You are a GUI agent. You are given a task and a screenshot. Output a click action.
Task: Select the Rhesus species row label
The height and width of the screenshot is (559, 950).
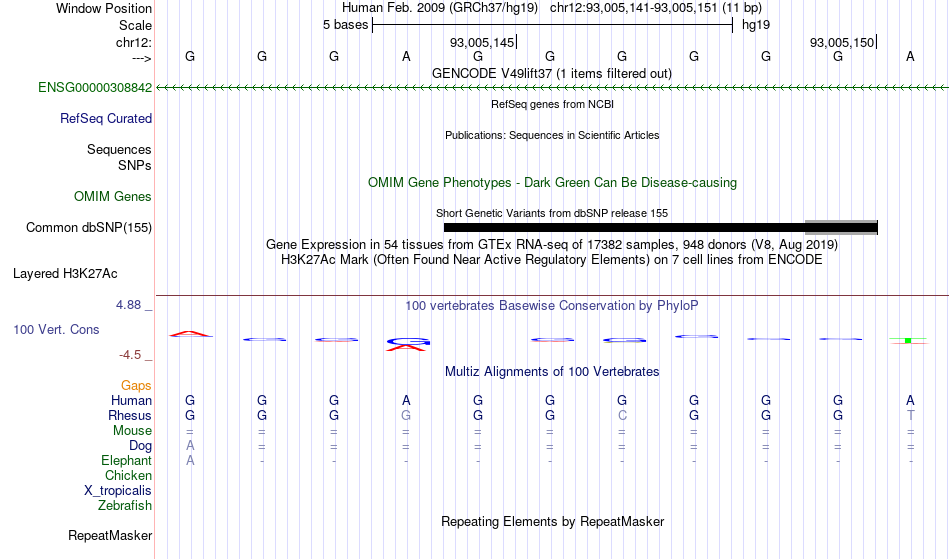pos(130,416)
